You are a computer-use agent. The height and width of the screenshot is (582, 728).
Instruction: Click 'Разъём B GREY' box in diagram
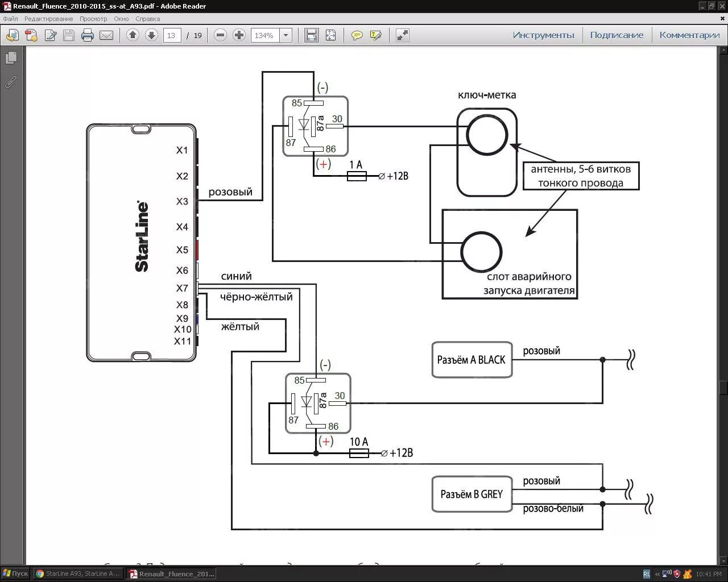[472, 494]
